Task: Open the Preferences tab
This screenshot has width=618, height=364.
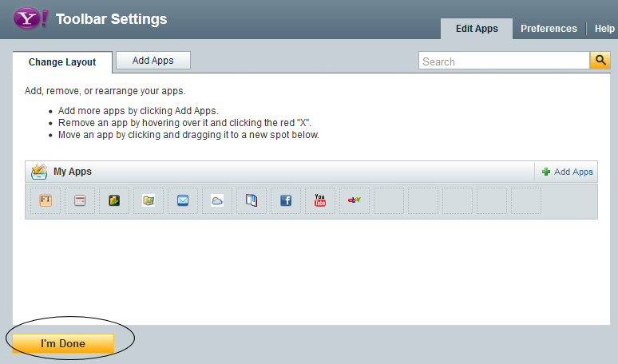Action: [x=549, y=29]
